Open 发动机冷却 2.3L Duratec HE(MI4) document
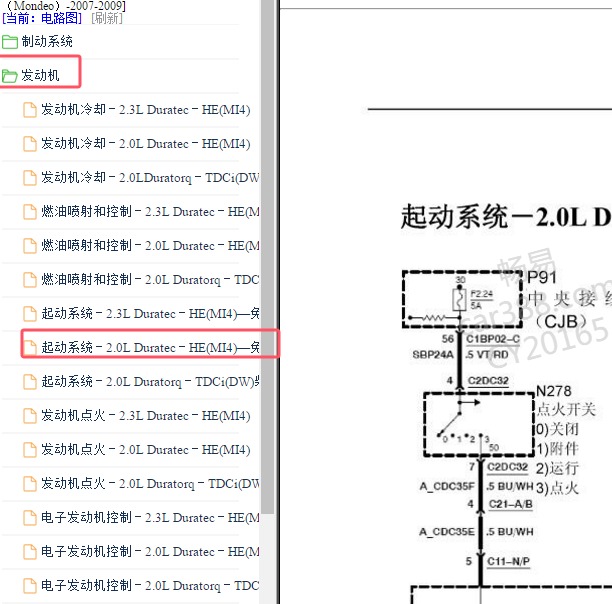 [x=146, y=110]
